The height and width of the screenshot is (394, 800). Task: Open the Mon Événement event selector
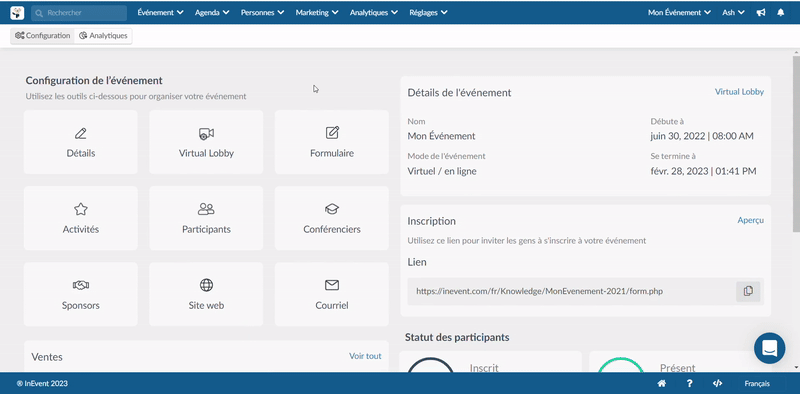click(x=679, y=13)
